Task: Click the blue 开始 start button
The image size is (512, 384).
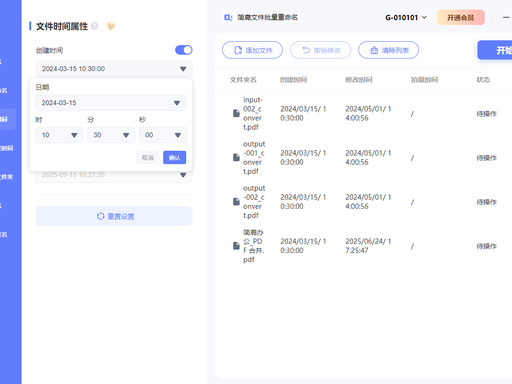Action: 495,50
